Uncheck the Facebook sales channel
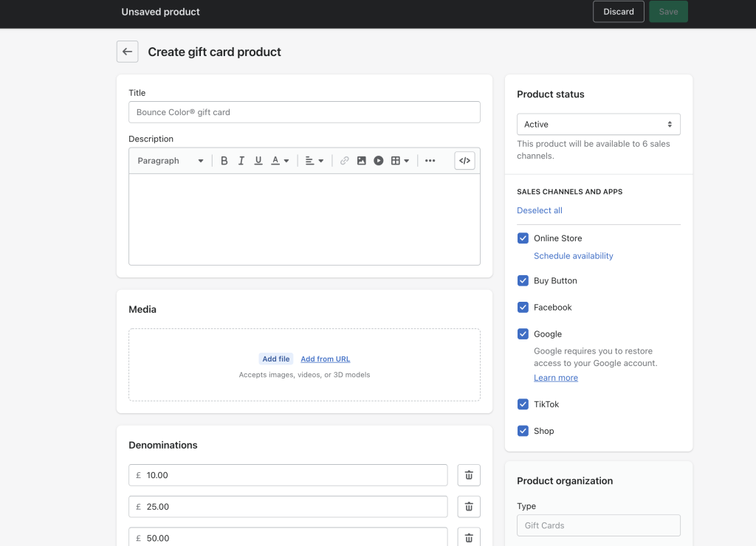This screenshot has width=756, height=546. [523, 308]
